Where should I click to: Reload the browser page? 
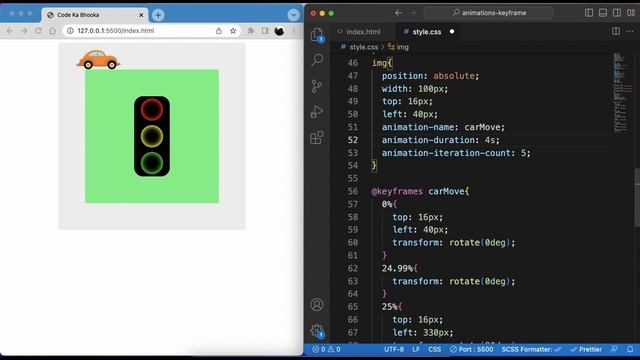point(38,31)
